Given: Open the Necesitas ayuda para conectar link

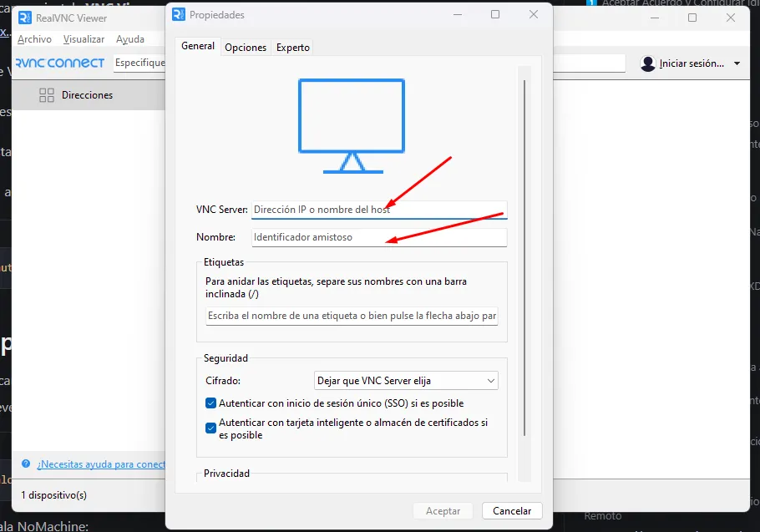Looking at the screenshot, I should coord(100,464).
